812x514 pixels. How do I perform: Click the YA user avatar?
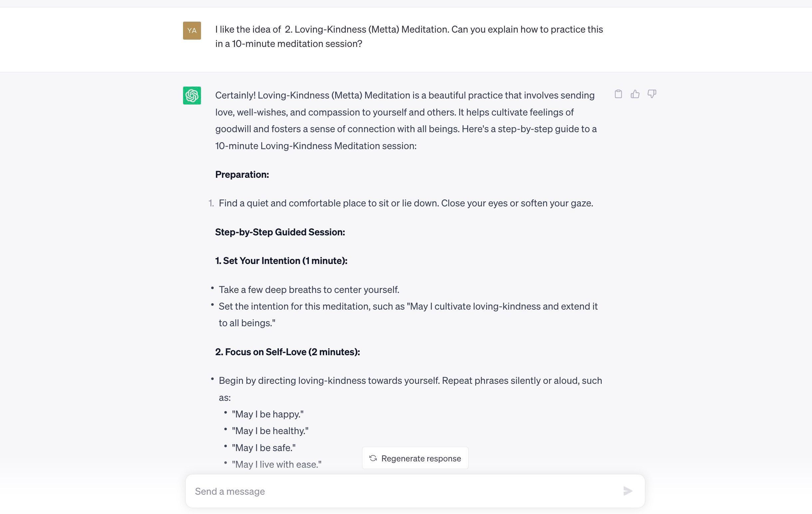192,31
